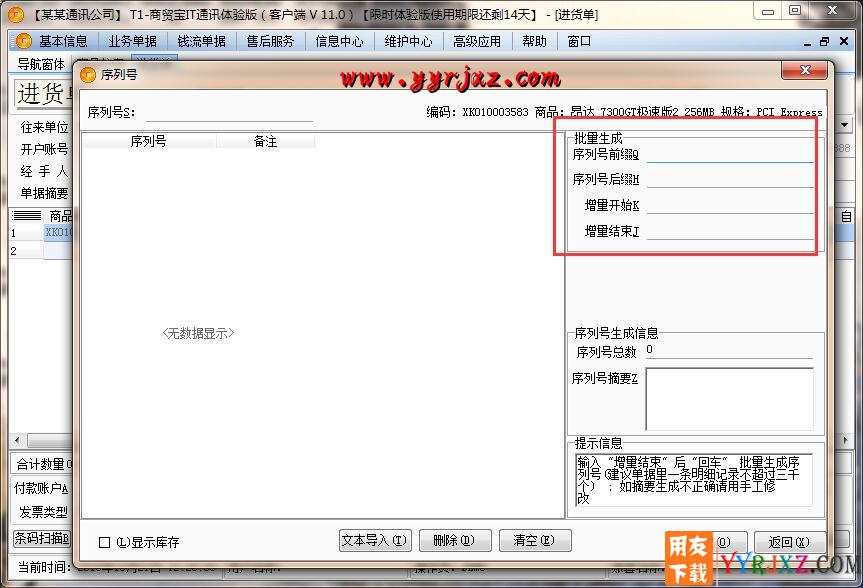Click the 序列号 dialog title icon

coord(88,74)
